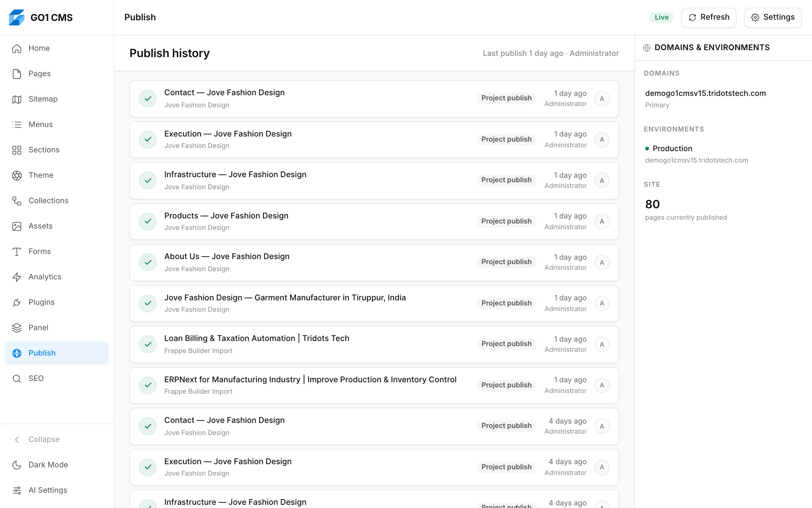Click success checkmark on Products row
812x508 pixels.
coord(148,221)
